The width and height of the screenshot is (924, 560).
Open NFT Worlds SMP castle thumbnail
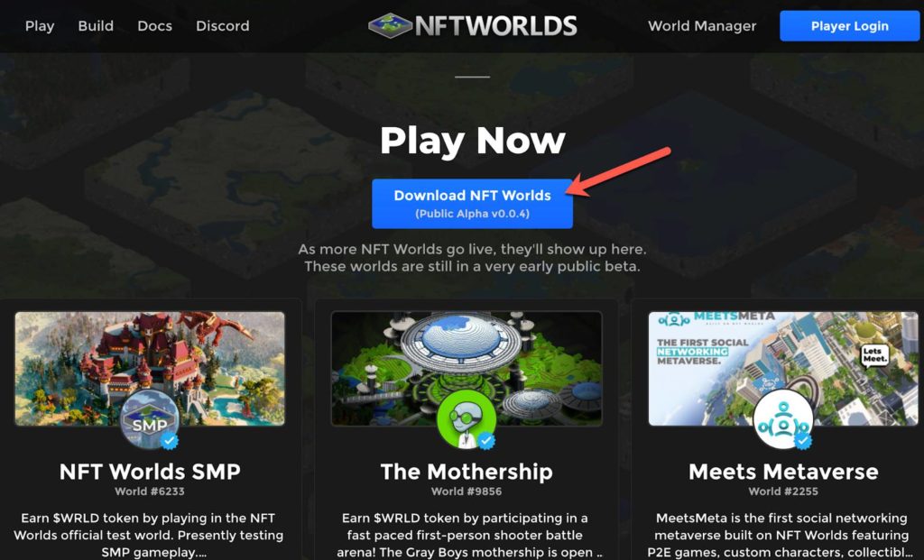tap(150, 368)
